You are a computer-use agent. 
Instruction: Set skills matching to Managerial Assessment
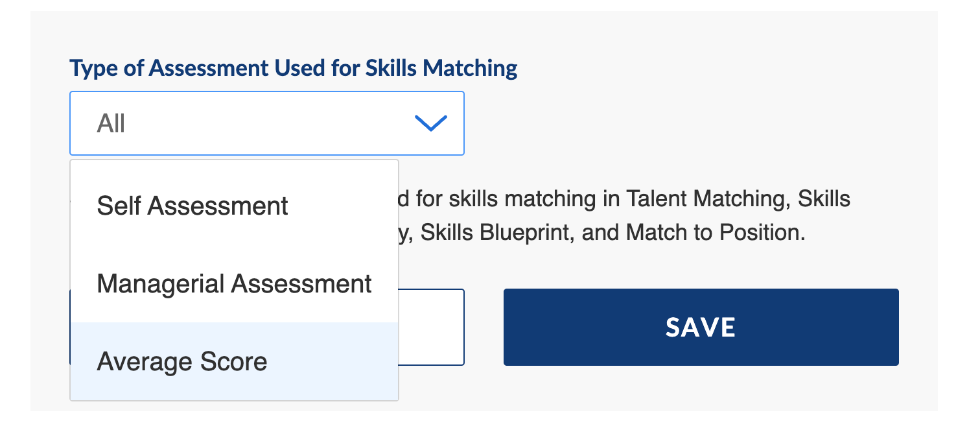[x=234, y=284]
